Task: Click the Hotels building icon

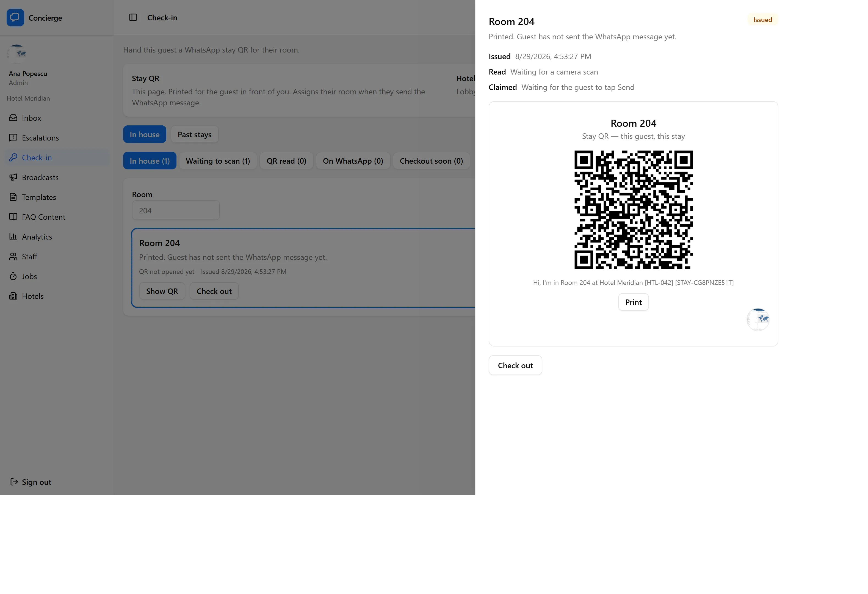Action: [x=13, y=296]
